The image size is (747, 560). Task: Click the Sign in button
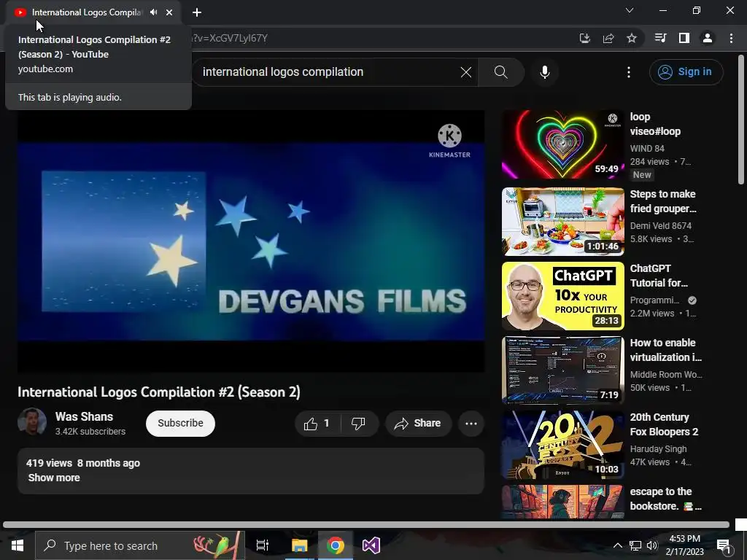coord(686,72)
